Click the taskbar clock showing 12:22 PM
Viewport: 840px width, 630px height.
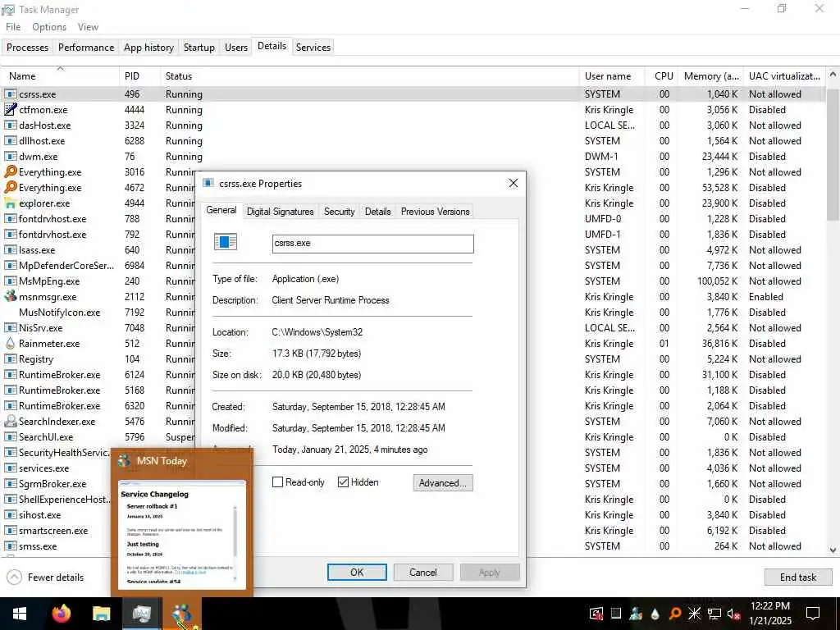[771, 614]
